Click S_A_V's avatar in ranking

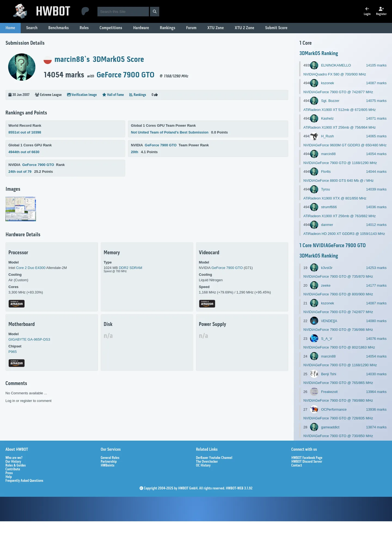pyautogui.click(x=314, y=339)
